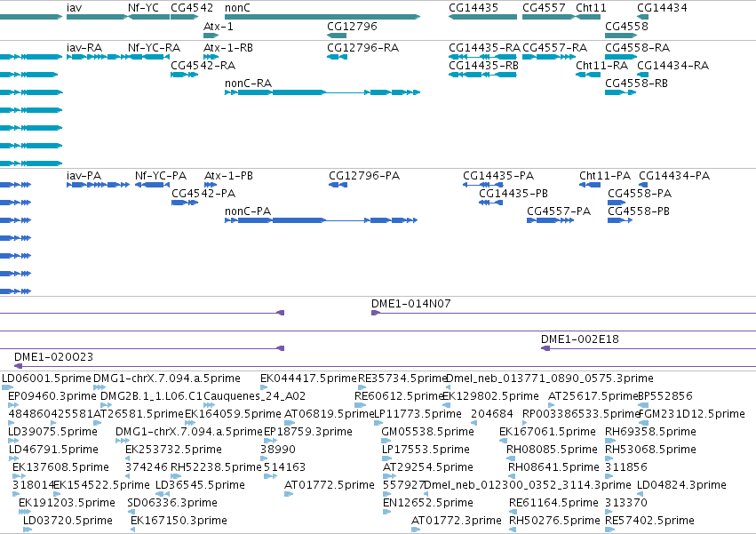Click the CG12796 gene label
756x534 pixels.
pos(352,26)
